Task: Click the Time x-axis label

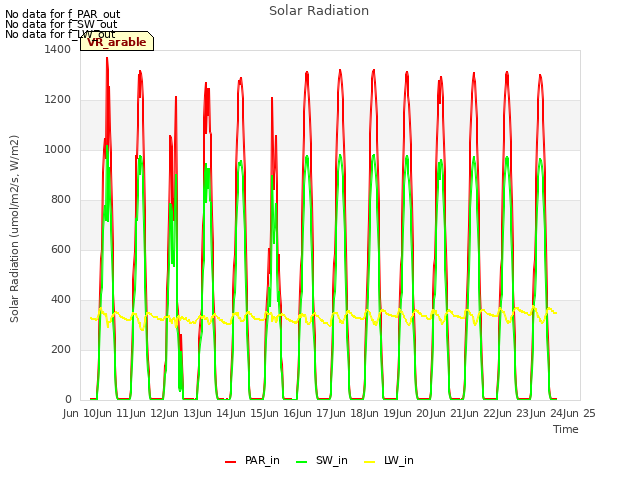Action: pos(566,429)
